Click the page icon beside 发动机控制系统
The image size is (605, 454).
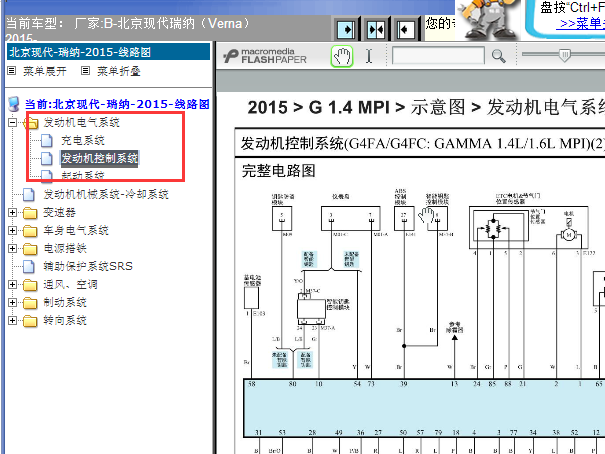click(47, 158)
